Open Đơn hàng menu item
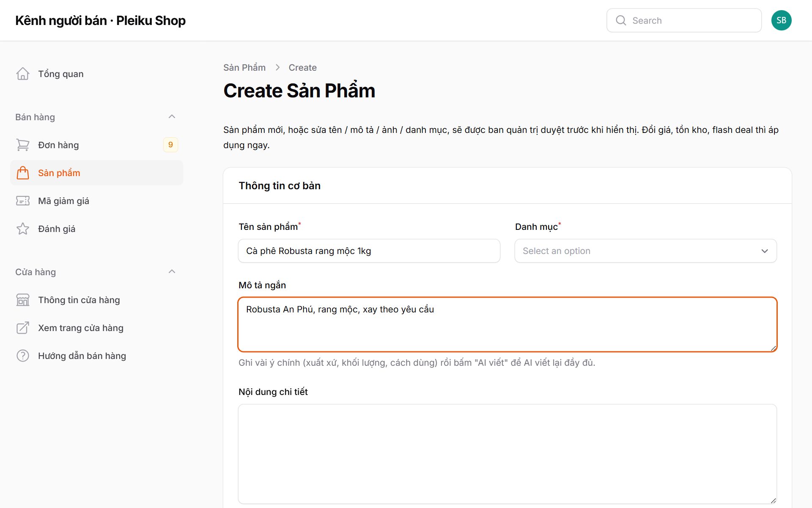This screenshot has width=812, height=508. point(96,145)
